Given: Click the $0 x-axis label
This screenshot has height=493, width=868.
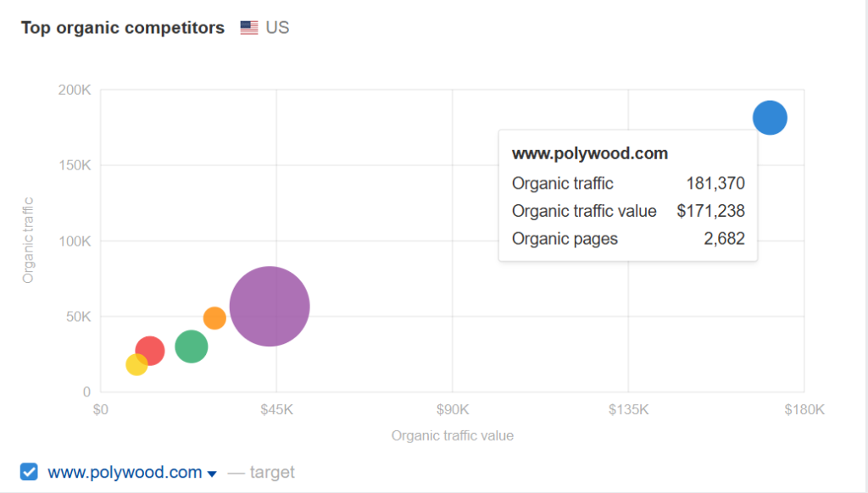Looking at the screenshot, I should pyautogui.click(x=100, y=409).
